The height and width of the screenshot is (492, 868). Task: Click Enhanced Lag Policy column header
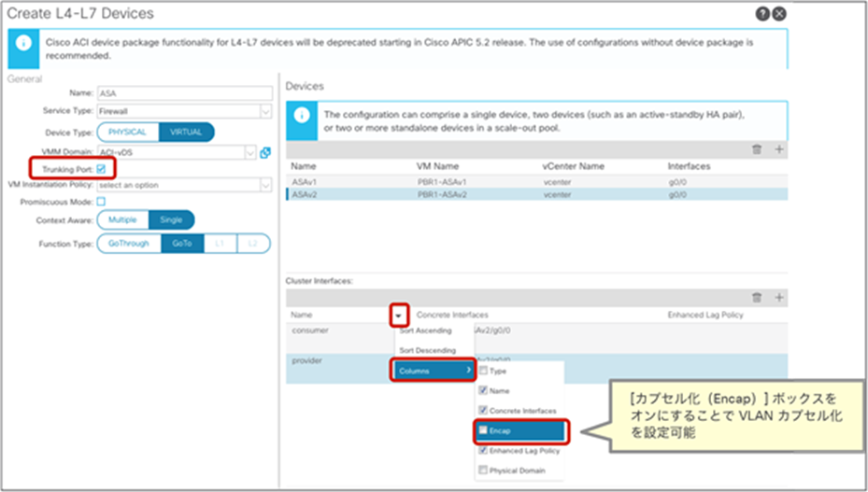(x=705, y=315)
